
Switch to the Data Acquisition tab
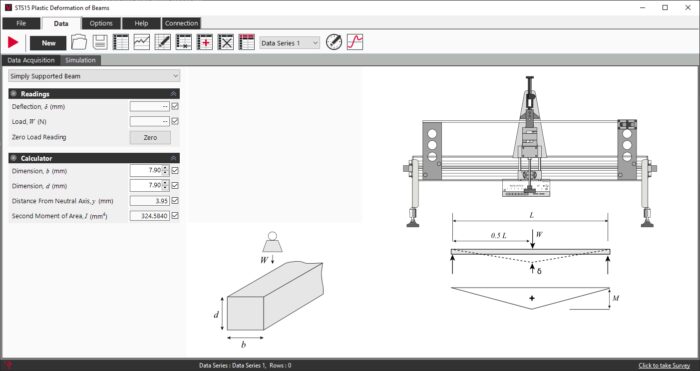click(31, 60)
